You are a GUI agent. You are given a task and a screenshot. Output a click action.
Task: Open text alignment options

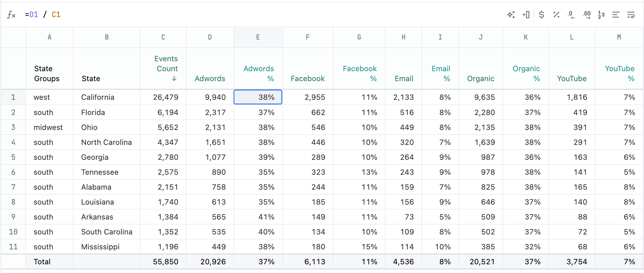coord(616,15)
